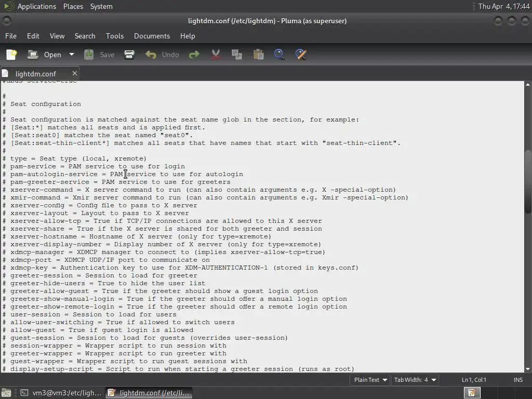The image size is (532, 399).
Task: Select lightdm.conf Pluma window in taskbar
Action: pyautogui.click(x=149, y=393)
